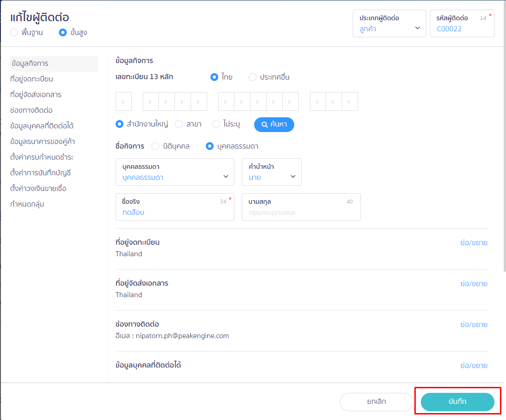Screen dimensions: 506x420
Task: Expand the บุคคลธรรมดา type dropdown
Action: tap(175, 172)
